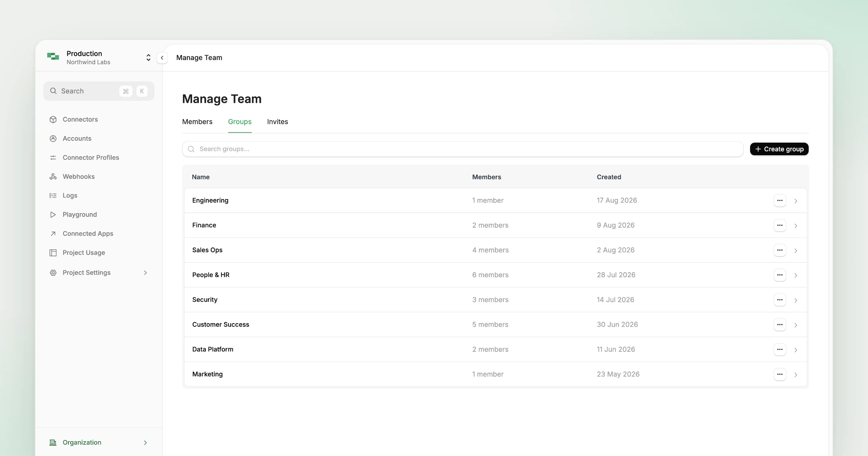This screenshot has width=868, height=456.
Task: Open Sales Ops group via its row chevron
Action: 796,250
